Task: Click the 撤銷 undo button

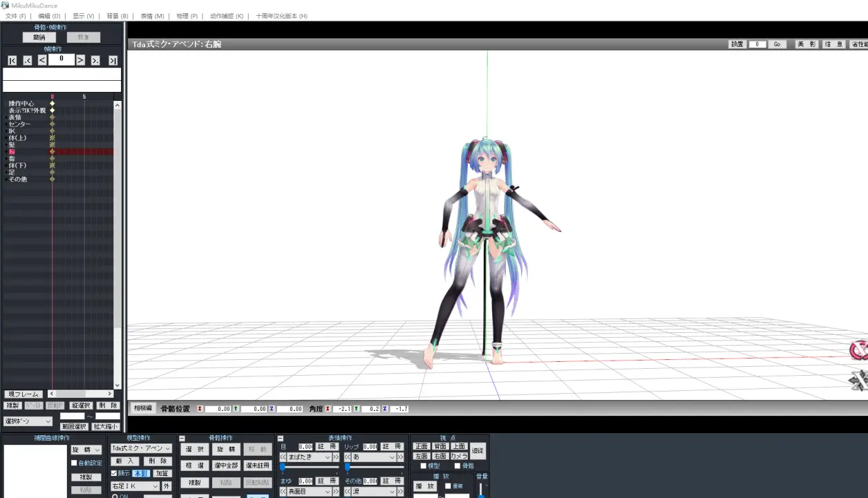Action: coord(39,37)
